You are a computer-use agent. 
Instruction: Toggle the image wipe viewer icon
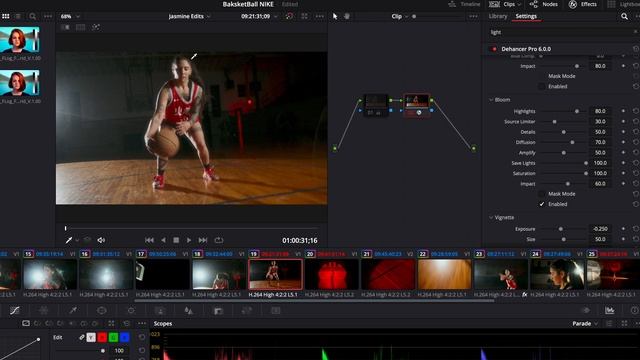(x=65, y=27)
